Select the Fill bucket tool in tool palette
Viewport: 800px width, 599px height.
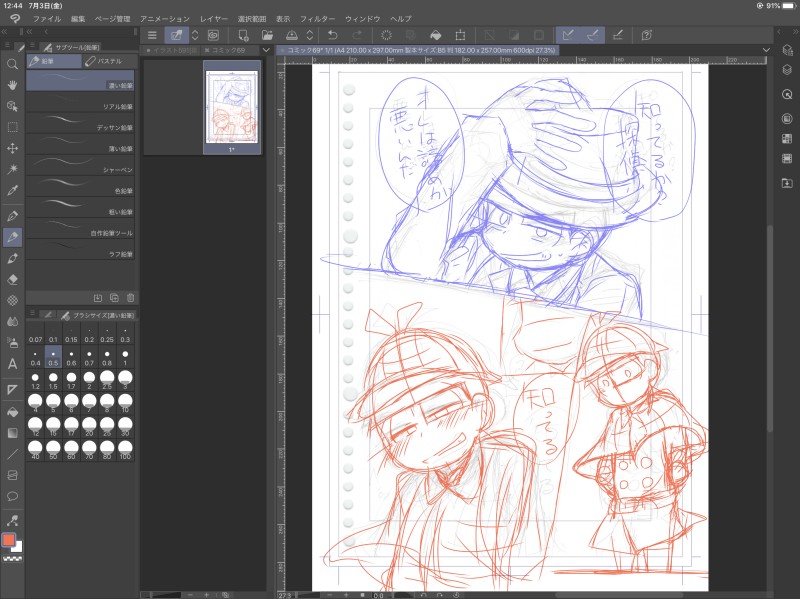point(12,412)
